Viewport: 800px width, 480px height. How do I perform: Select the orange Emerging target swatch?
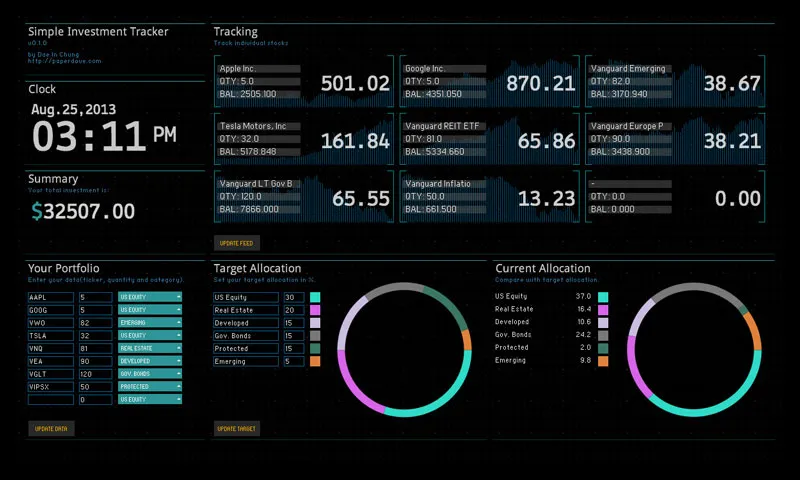[315, 361]
